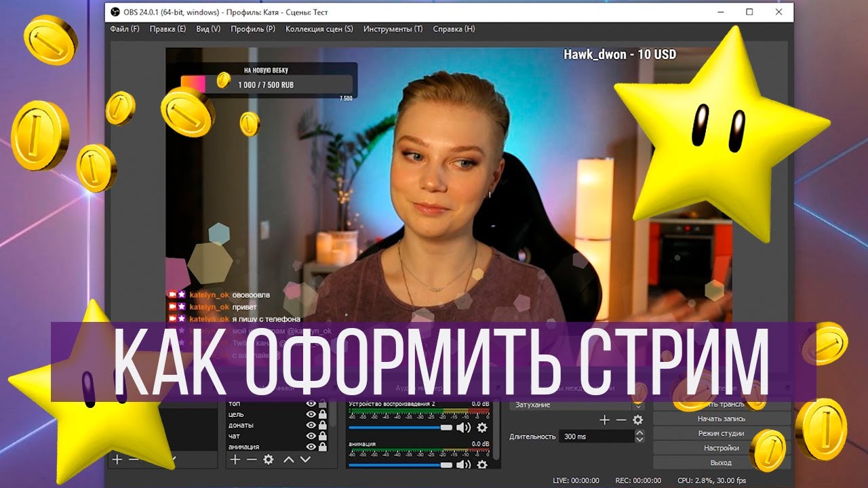Open transition properties gear icon
The image size is (868, 488).
tap(637, 420)
